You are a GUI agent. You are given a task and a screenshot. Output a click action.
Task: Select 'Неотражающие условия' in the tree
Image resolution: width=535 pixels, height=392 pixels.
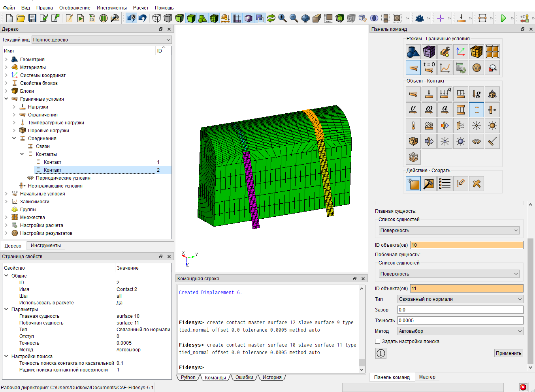55,186
